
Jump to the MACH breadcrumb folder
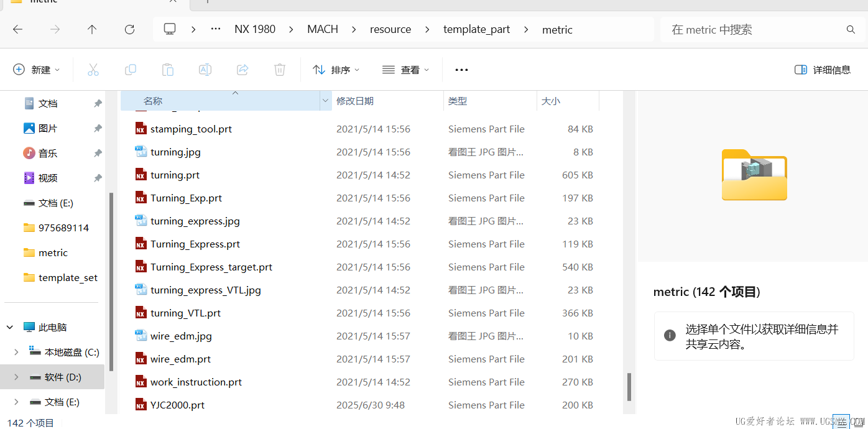pyautogui.click(x=323, y=29)
